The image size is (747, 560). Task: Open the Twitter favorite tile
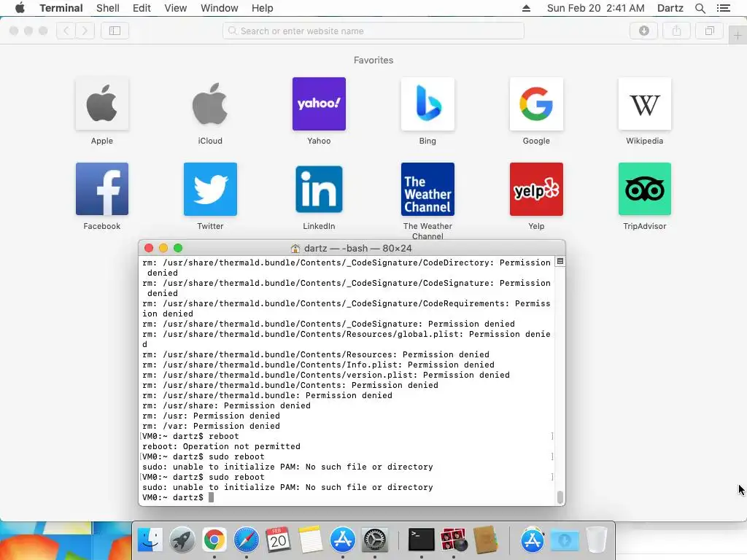click(x=210, y=189)
